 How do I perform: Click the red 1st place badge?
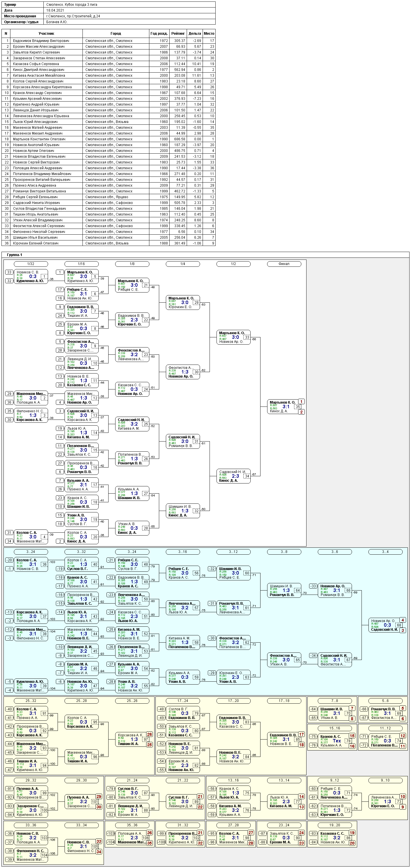coord(301,402)
